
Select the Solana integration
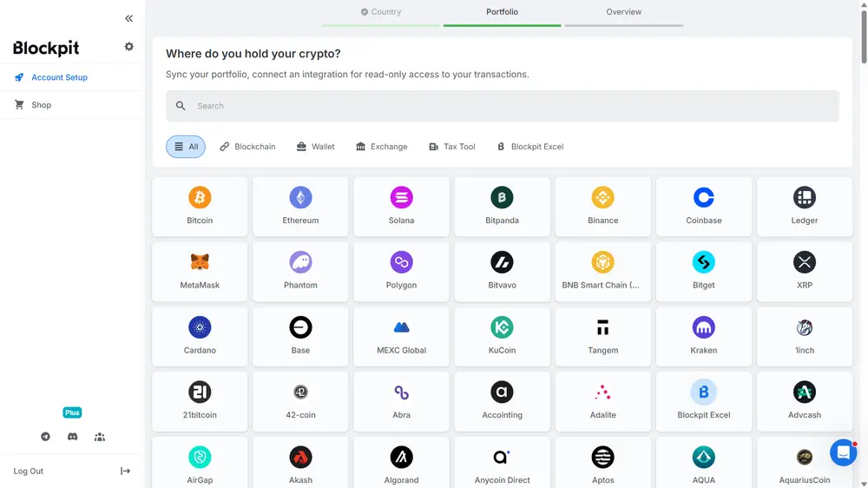pyautogui.click(x=401, y=207)
